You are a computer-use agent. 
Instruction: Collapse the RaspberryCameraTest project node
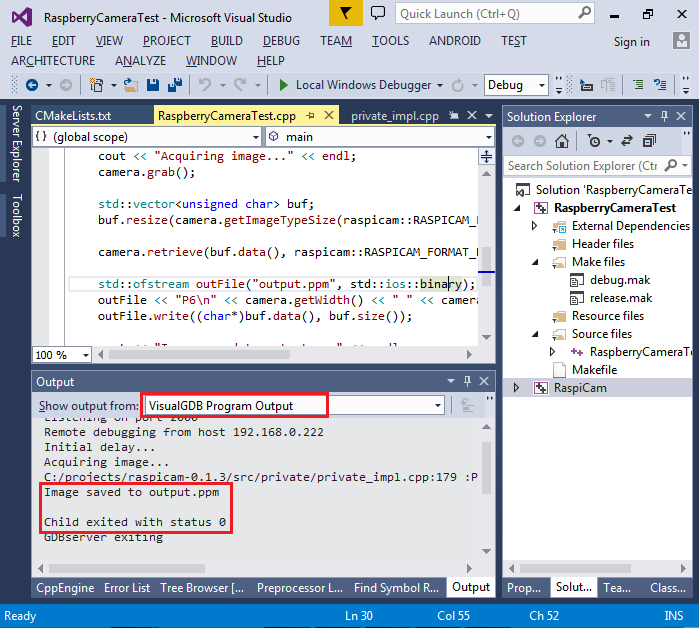[x=517, y=208]
